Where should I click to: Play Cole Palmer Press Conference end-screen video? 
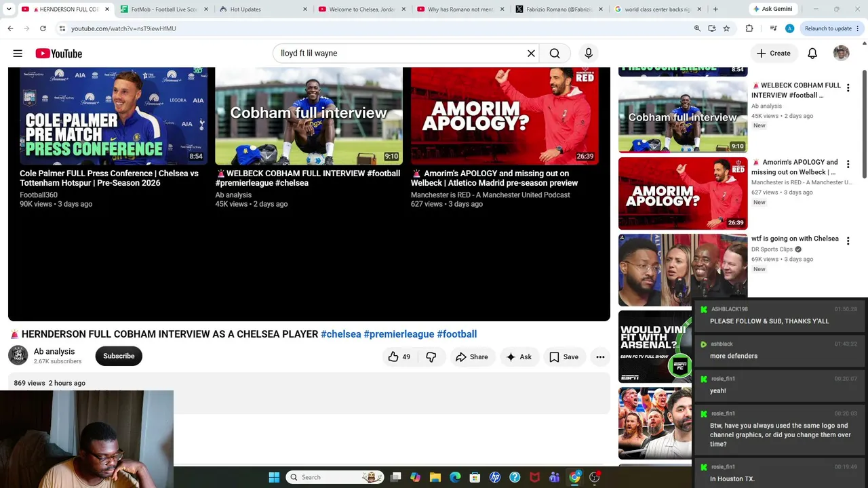pyautogui.click(x=113, y=116)
